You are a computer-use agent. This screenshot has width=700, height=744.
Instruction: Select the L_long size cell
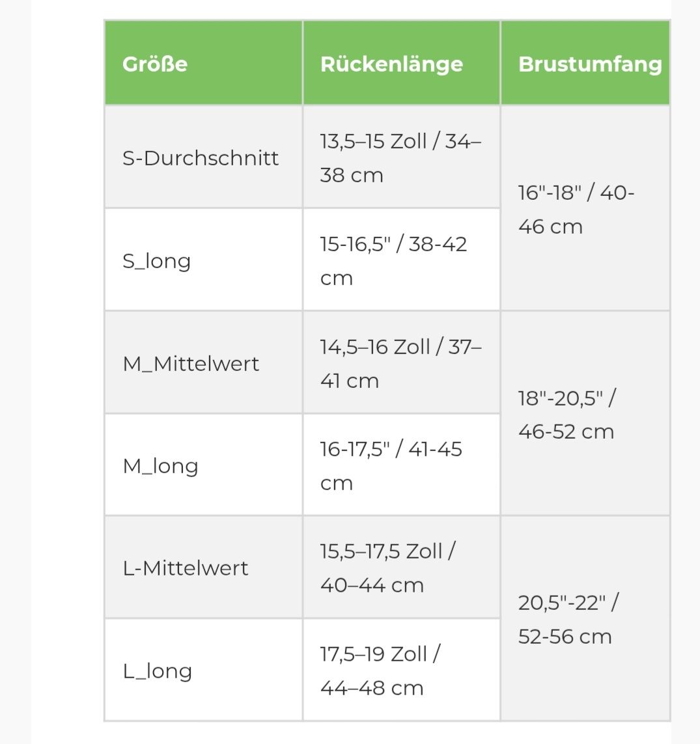coord(203,670)
